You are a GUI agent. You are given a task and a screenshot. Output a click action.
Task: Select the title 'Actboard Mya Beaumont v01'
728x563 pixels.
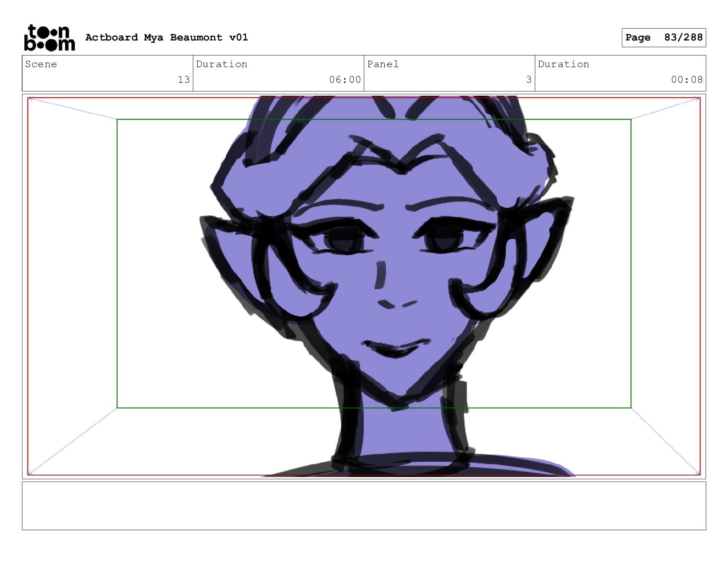pos(166,37)
